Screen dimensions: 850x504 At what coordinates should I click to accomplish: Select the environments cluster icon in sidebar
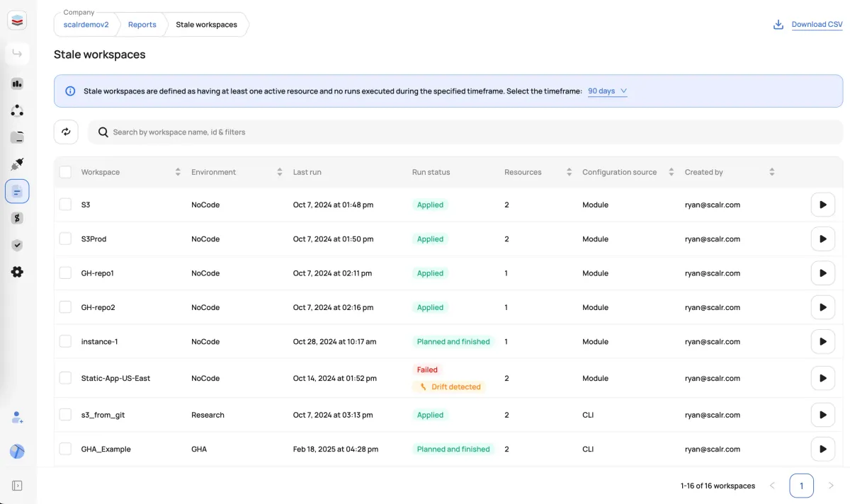click(17, 110)
